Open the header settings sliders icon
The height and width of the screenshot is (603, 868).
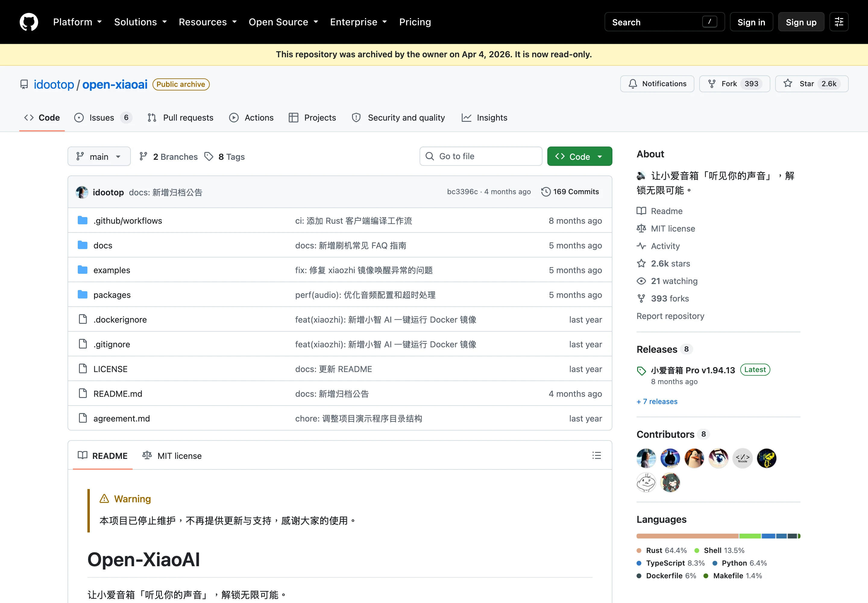(x=838, y=22)
